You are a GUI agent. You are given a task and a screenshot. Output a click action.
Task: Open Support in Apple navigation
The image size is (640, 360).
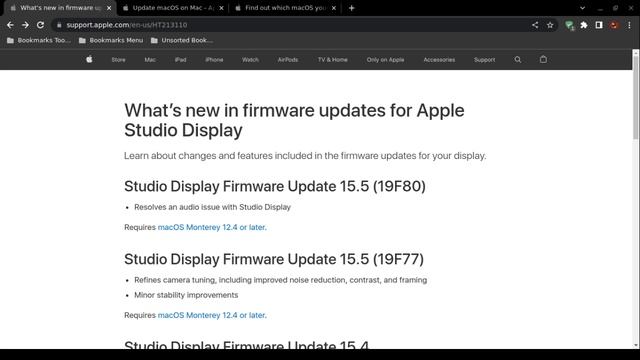tap(484, 60)
